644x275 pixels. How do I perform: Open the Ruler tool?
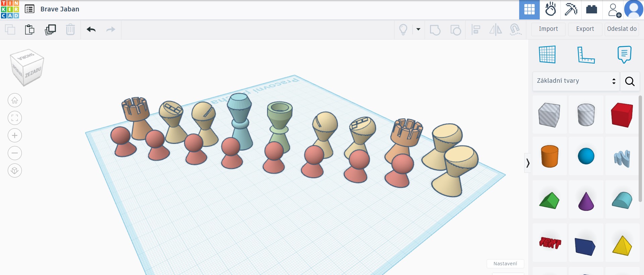point(586,55)
